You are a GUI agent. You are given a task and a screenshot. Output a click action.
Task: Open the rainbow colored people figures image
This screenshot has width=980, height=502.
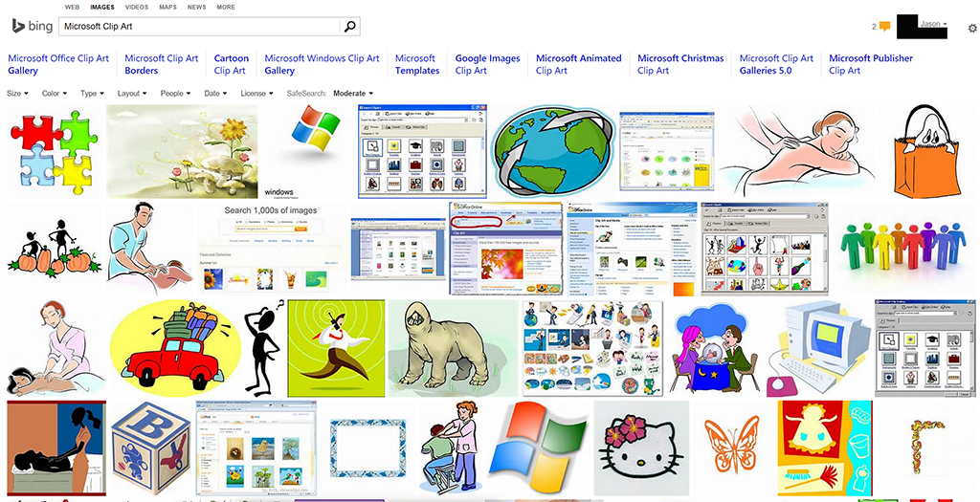(x=903, y=249)
